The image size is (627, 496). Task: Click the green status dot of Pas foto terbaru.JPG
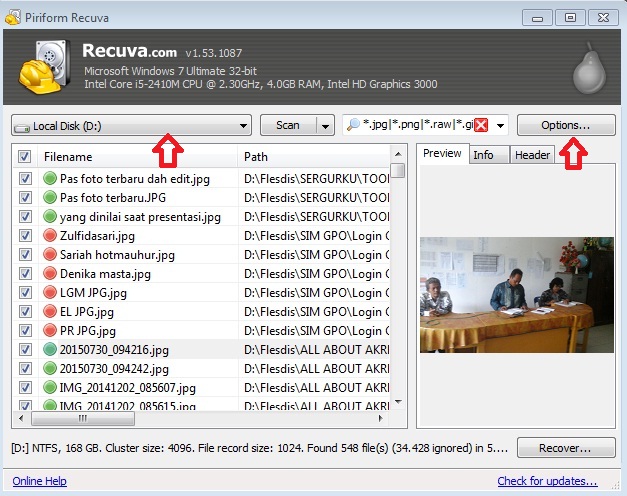50,197
